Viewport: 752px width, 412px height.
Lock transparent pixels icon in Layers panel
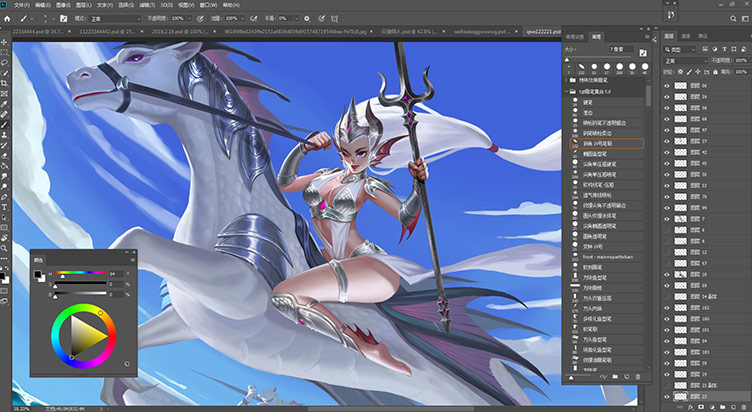click(x=680, y=72)
